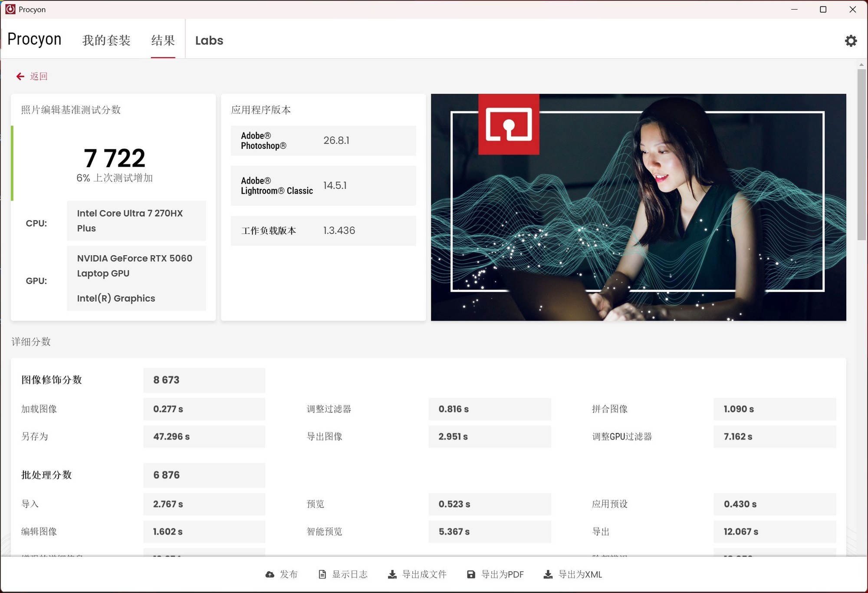
Task: Click 导出为XML button
Action: 580,574
